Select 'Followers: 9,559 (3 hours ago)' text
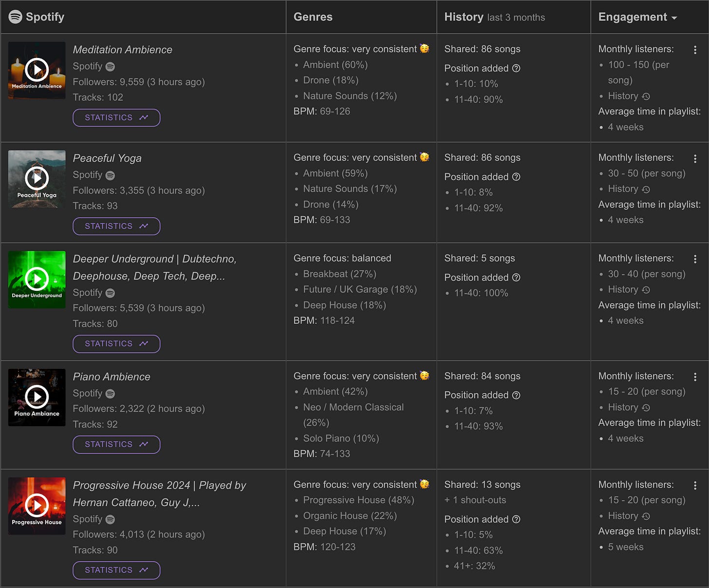The width and height of the screenshot is (709, 588). point(139,82)
